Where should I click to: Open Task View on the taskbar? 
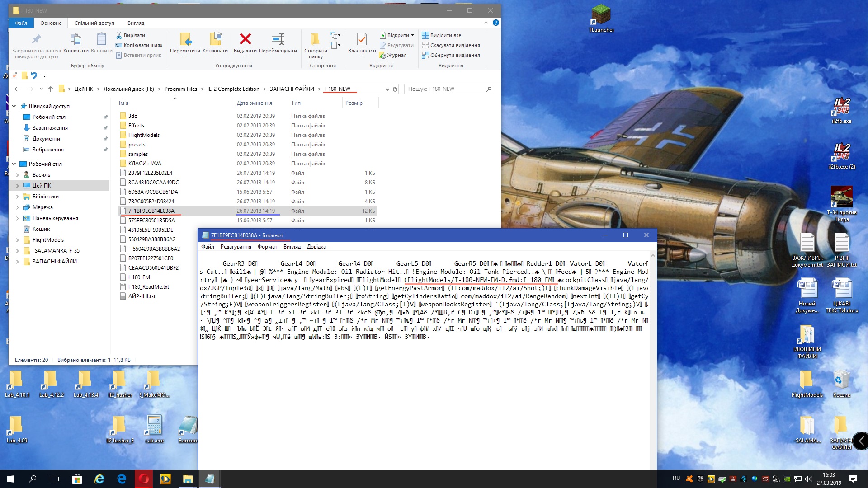pyautogui.click(x=54, y=479)
